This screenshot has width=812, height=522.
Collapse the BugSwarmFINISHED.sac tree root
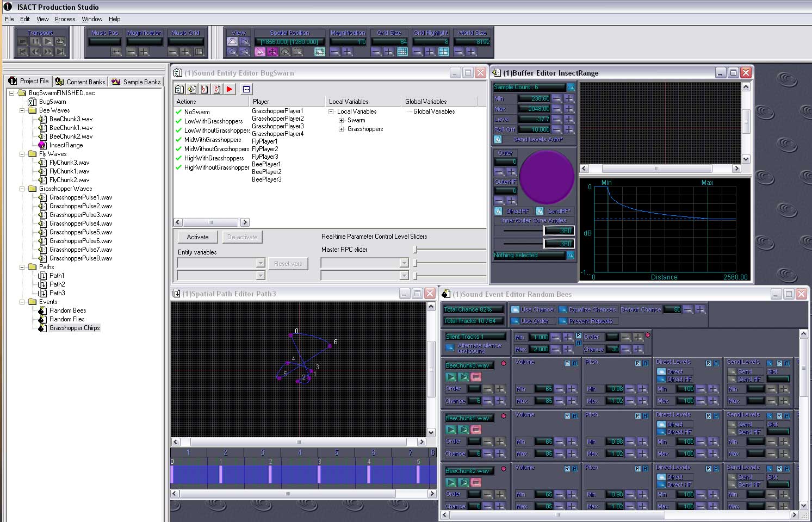point(11,93)
